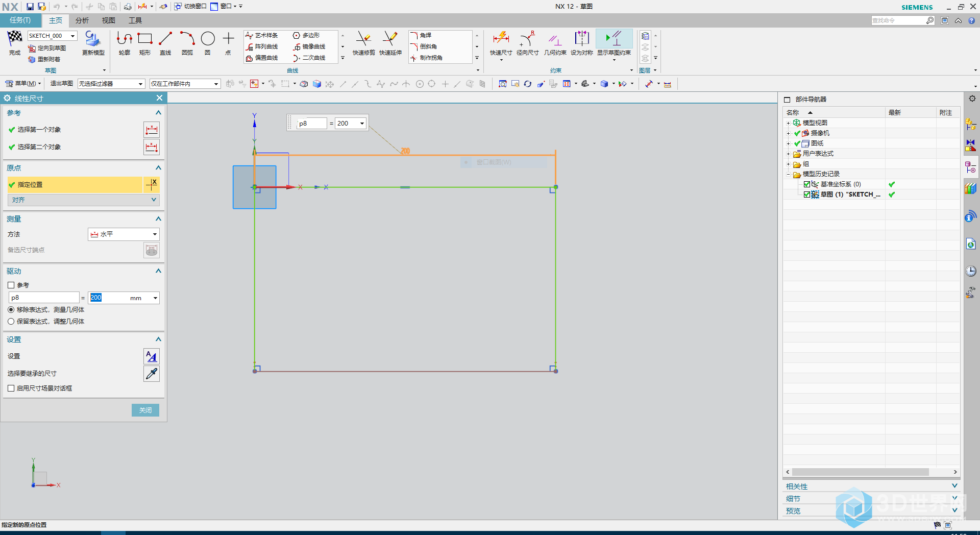Toggle 基准坐标系 (0) visibility checkbox

807,184
